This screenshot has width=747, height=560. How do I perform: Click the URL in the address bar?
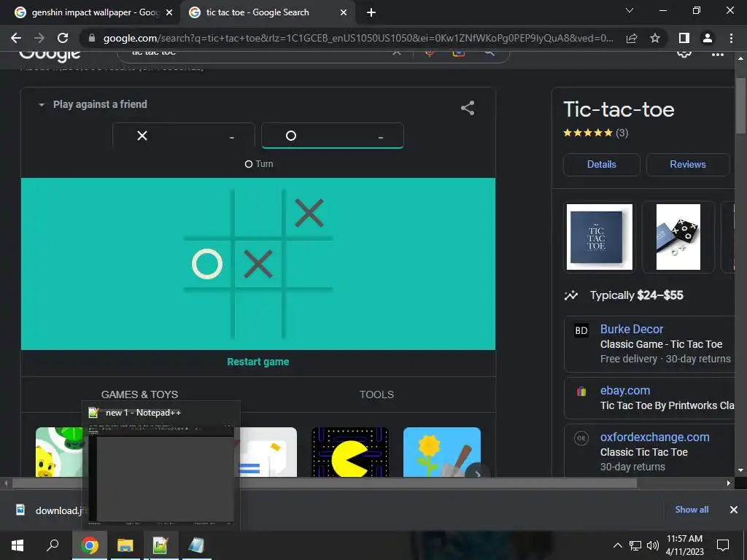point(358,38)
